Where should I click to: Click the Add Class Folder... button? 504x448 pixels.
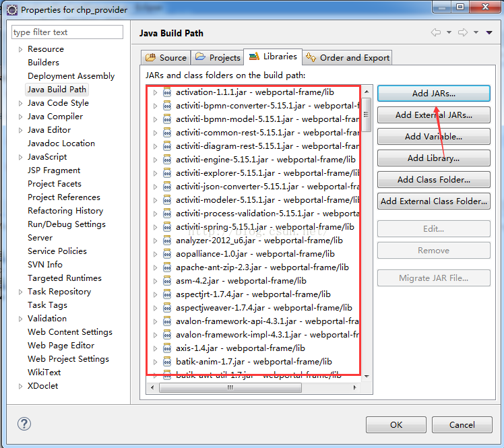434,180
